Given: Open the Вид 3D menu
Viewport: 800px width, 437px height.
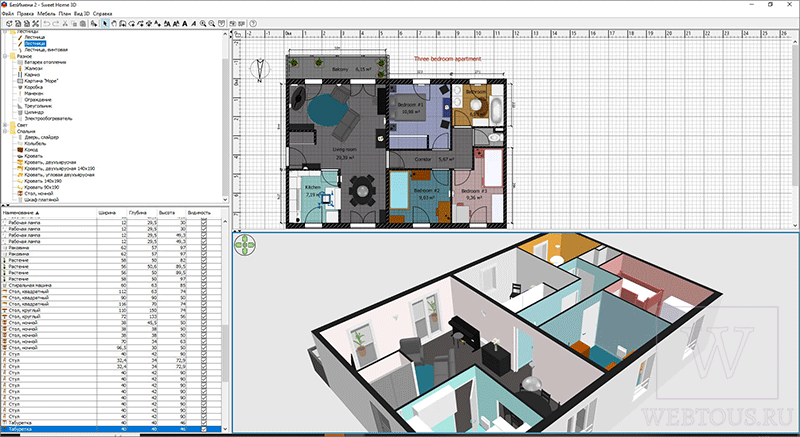Looking at the screenshot, I should pos(82,13).
